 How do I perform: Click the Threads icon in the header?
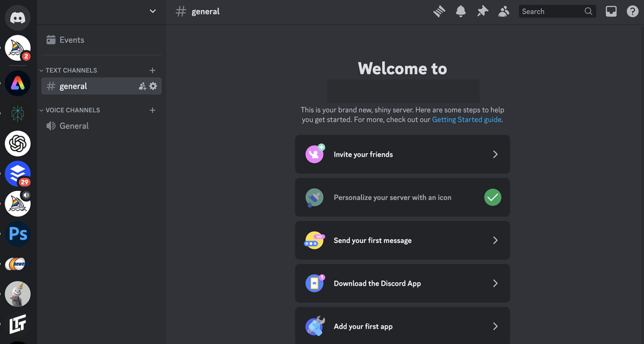point(439,11)
